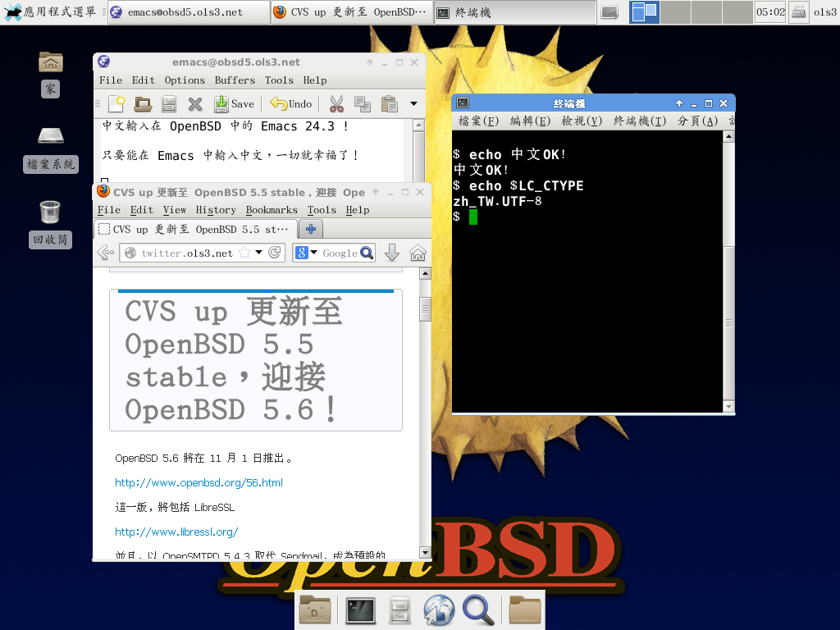Open the URL history dropdown arrow
This screenshot has width=840, height=630.
click(258, 253)
